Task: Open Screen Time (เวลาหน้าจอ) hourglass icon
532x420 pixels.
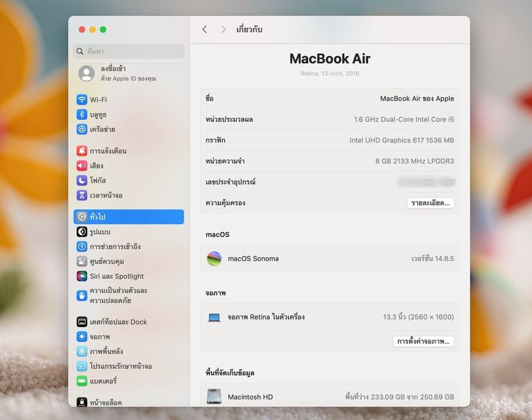Action: tap(82, 195)
